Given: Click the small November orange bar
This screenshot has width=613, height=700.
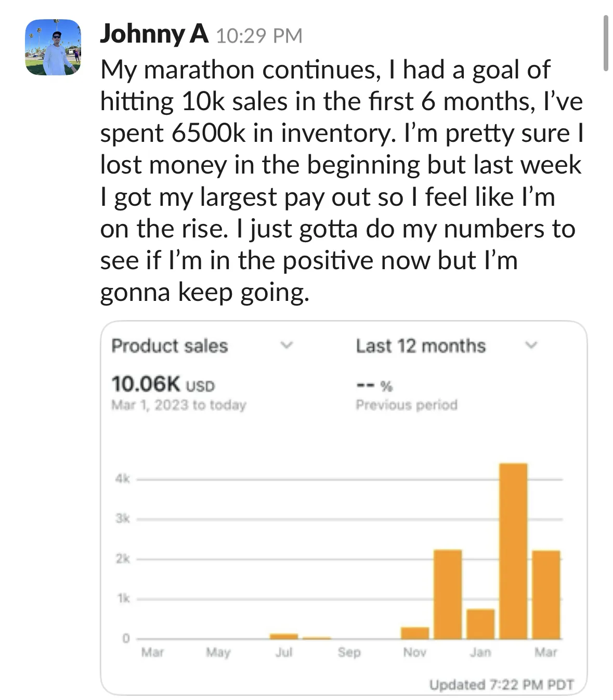Looking at the screenshot, I should pos(415,633).
